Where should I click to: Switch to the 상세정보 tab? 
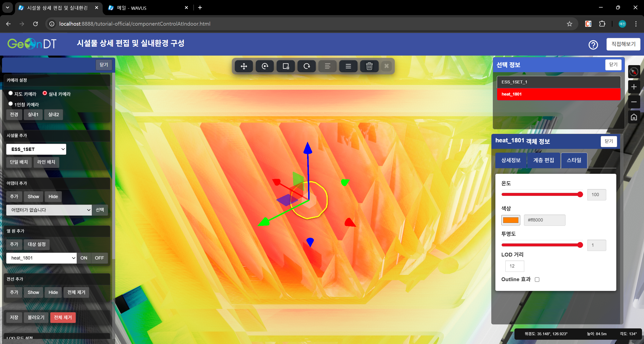(511, 160)
